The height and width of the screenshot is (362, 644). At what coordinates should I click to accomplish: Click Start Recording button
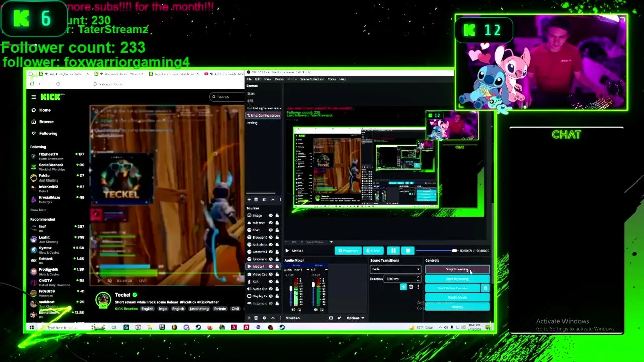(457, 279)
